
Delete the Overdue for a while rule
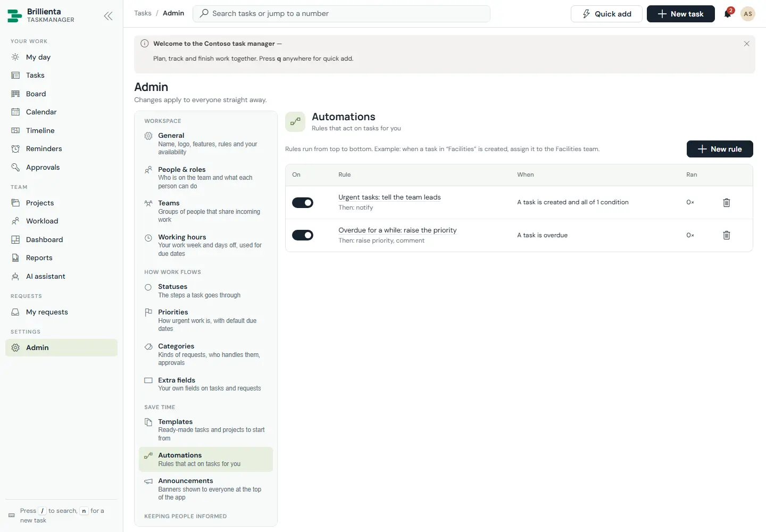coord(727,235)
